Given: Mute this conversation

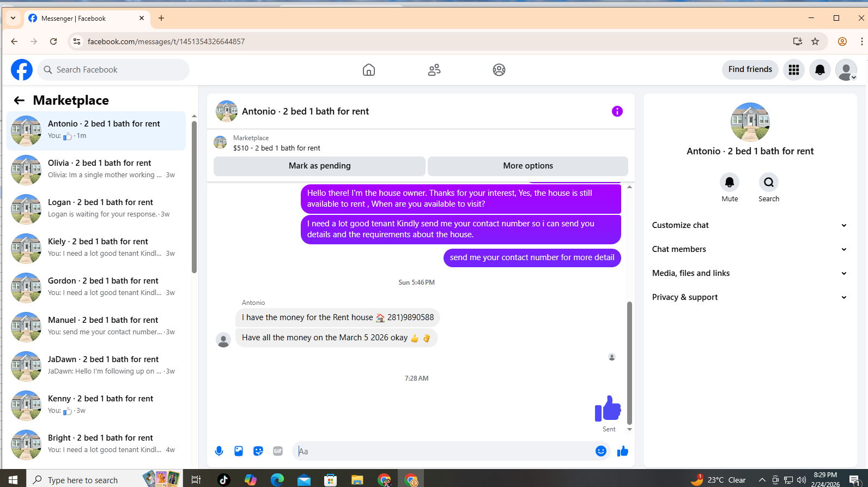Looking at the screenshot, I should (x=730, y=182).
